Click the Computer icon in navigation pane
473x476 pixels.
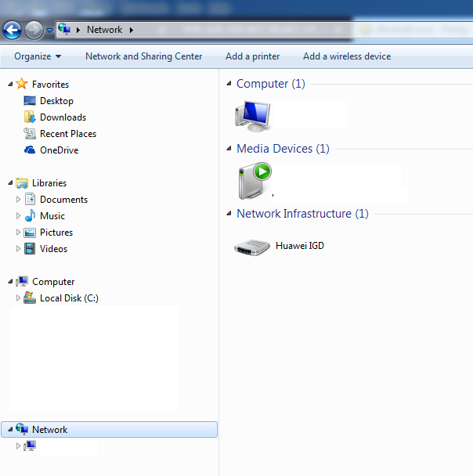pos(22,281)
